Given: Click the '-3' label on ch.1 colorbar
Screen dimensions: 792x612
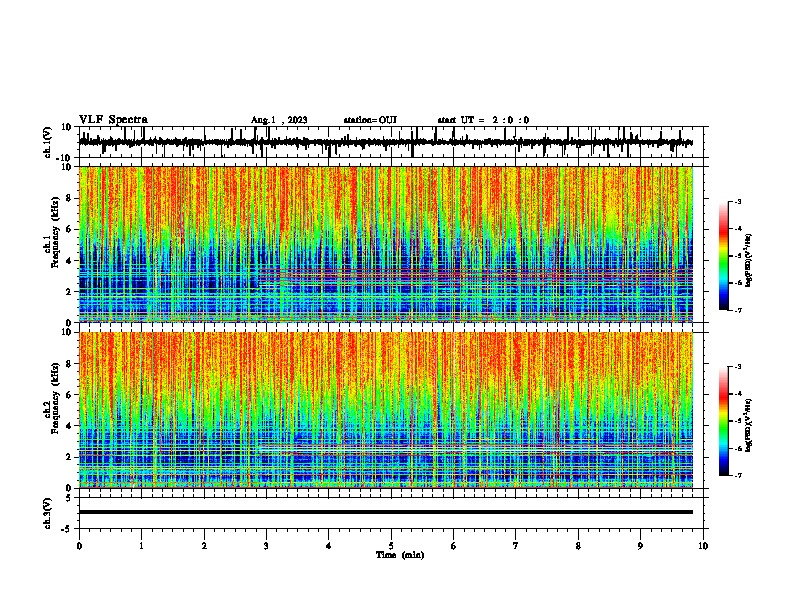Looking at the screenshot, I should click(x=737, y=201).
